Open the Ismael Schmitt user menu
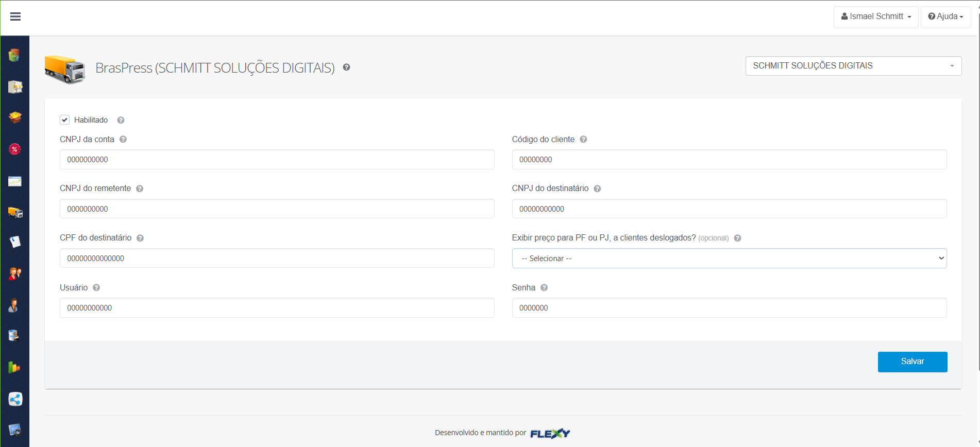 (875, 16)
